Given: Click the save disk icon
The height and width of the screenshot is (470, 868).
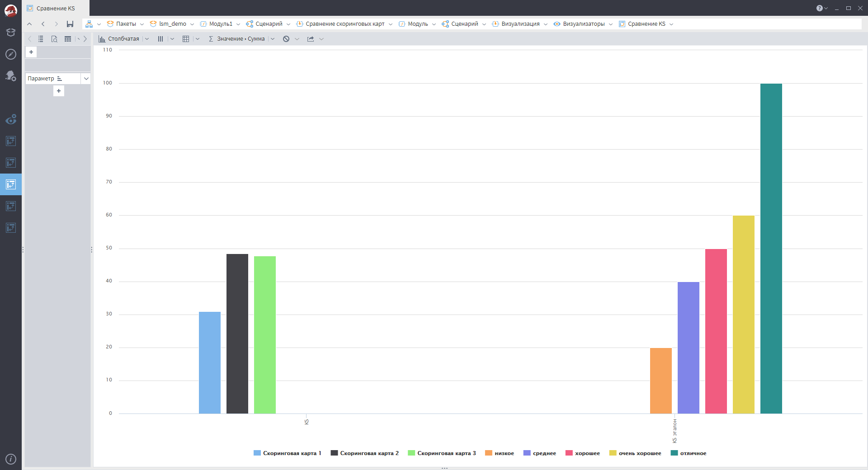Looking at the screenshot, I should (70, 24).
